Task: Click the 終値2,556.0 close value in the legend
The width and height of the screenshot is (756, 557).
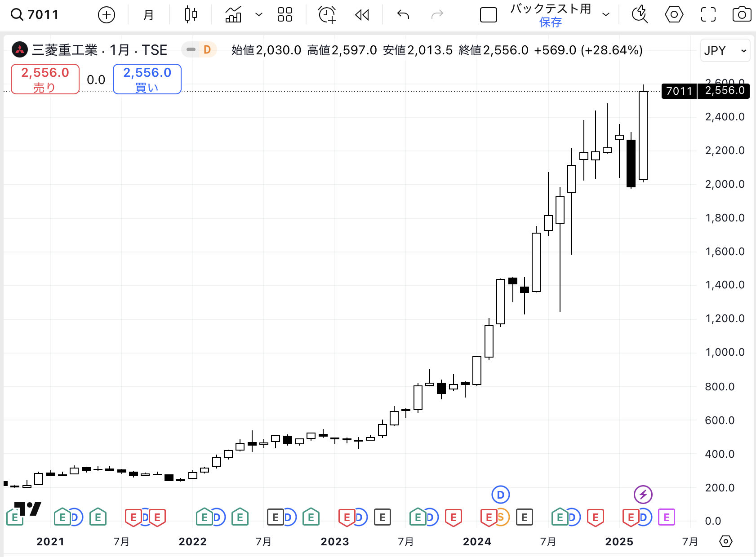Action: click(494, 50)
